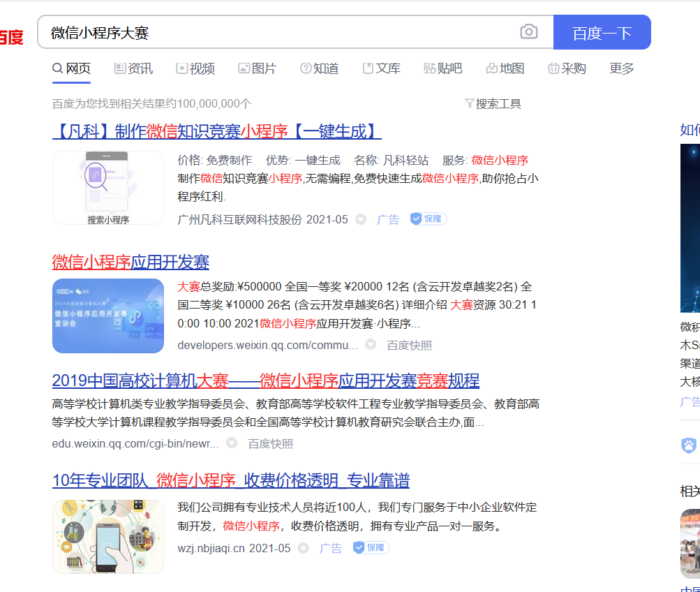Image resolution: width=700 pixels, height=592 pixels.
Task: Click the Baidu paw shield icon on the right edge
Action: click(x=690, y=445)
